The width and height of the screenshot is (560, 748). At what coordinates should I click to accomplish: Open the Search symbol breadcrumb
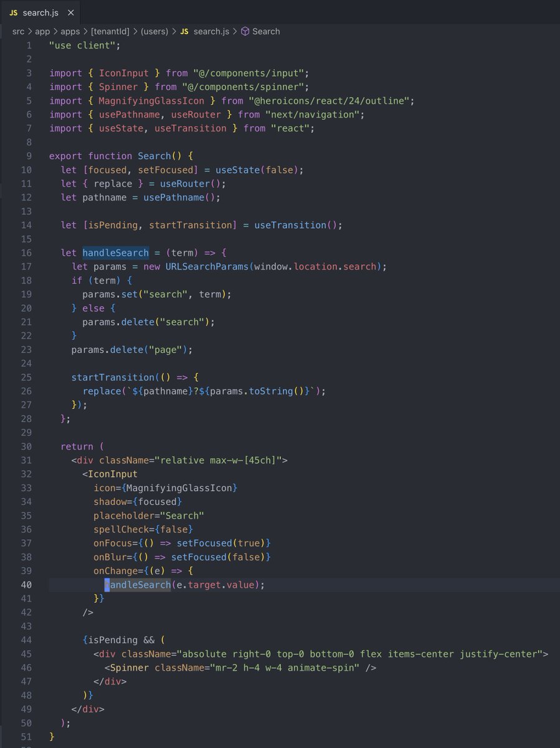click(x=266, y=31)
